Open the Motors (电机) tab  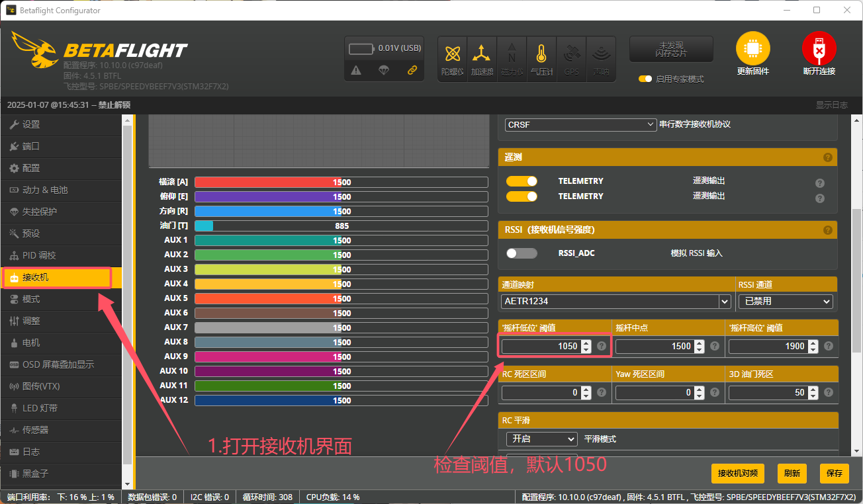[61, 343]
